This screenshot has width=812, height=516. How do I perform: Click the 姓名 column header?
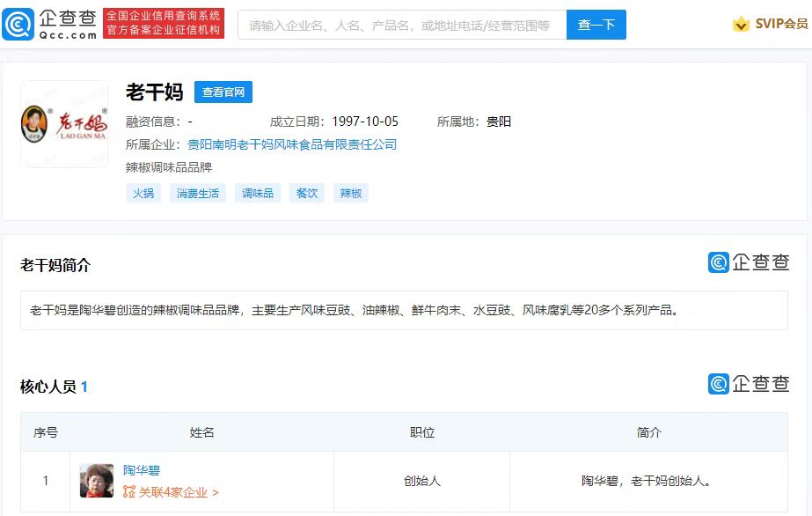pyautogui.click(x=201, y=432)
